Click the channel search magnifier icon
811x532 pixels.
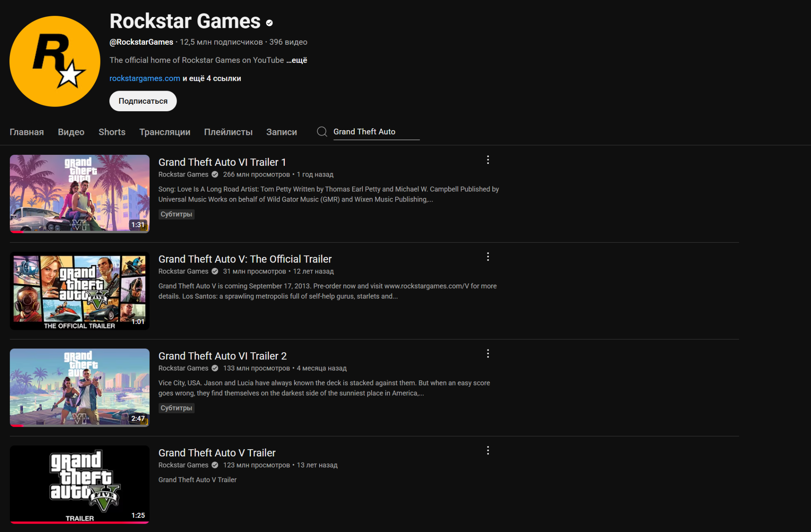[322, 132]
